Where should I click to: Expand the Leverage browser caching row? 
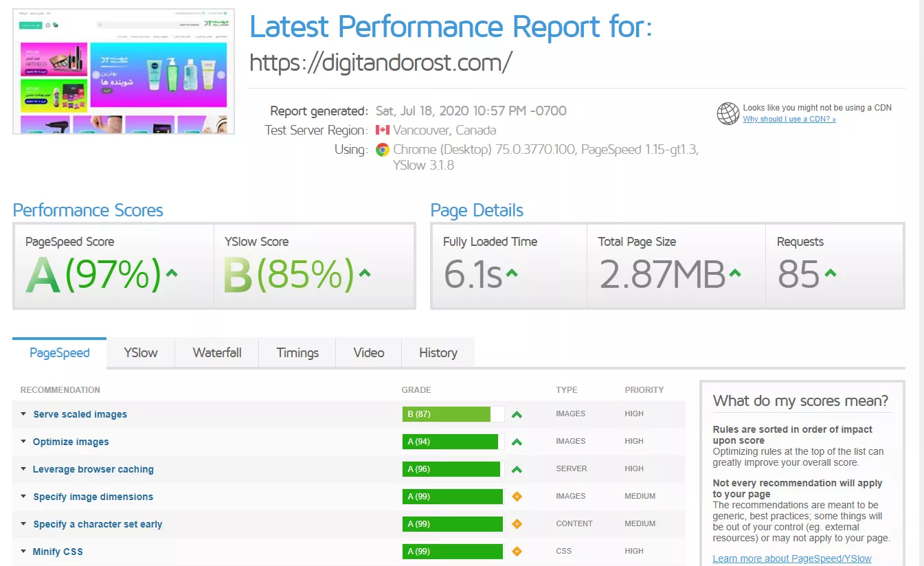click(23, 469)
